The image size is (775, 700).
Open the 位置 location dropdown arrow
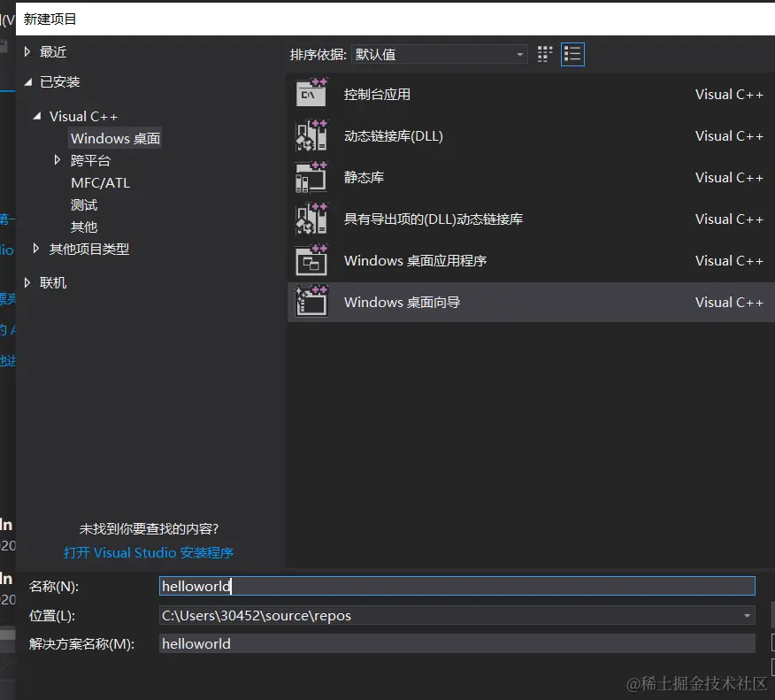(747, 615)
